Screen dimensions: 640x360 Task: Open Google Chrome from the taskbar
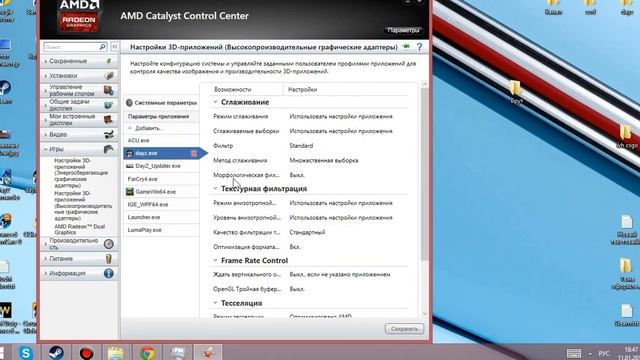(x=147, y=353)
